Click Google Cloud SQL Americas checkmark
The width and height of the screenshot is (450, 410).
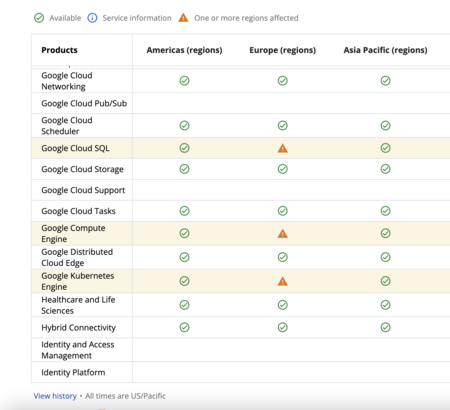pos(184,148)
